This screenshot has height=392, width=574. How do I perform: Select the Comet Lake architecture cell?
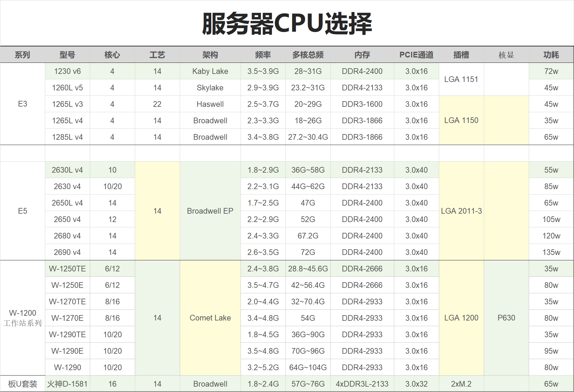(x=210, y=318)
